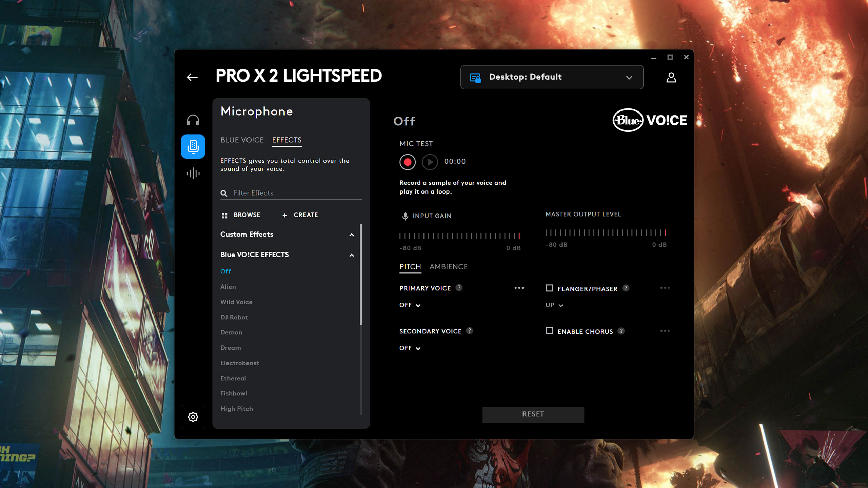
Task: Minimize the G HUB window
Action: pos(654,57)
